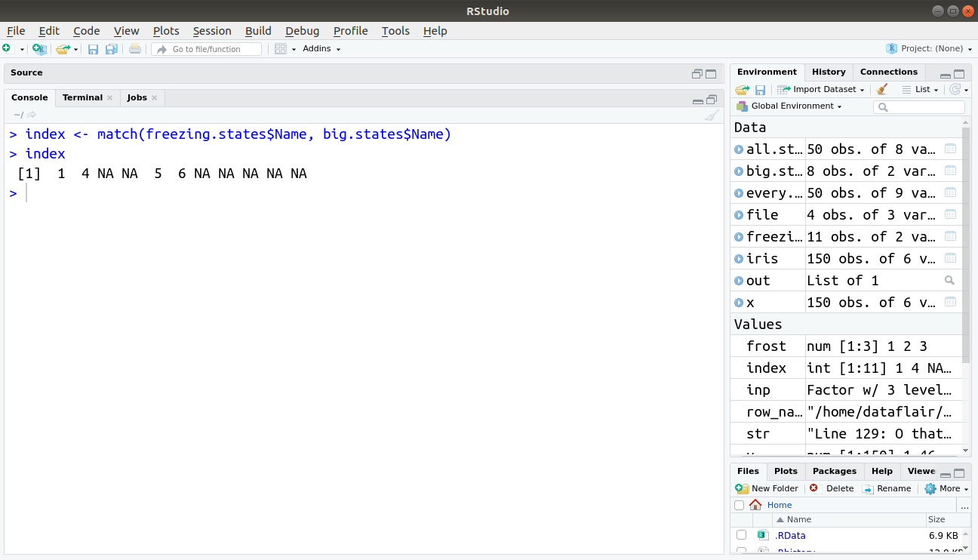
Task: Save current document with save icon
Action: click(x=93, y=48)
